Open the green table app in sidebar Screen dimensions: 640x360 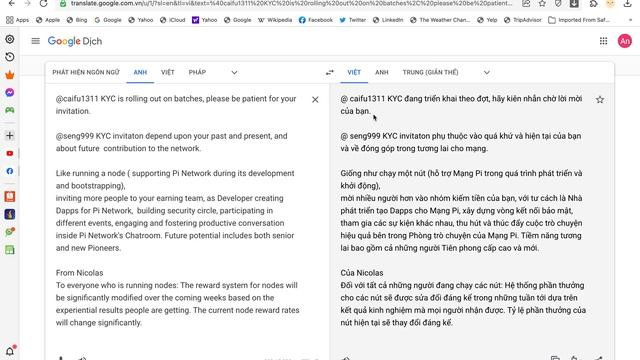tap(10, 250)
